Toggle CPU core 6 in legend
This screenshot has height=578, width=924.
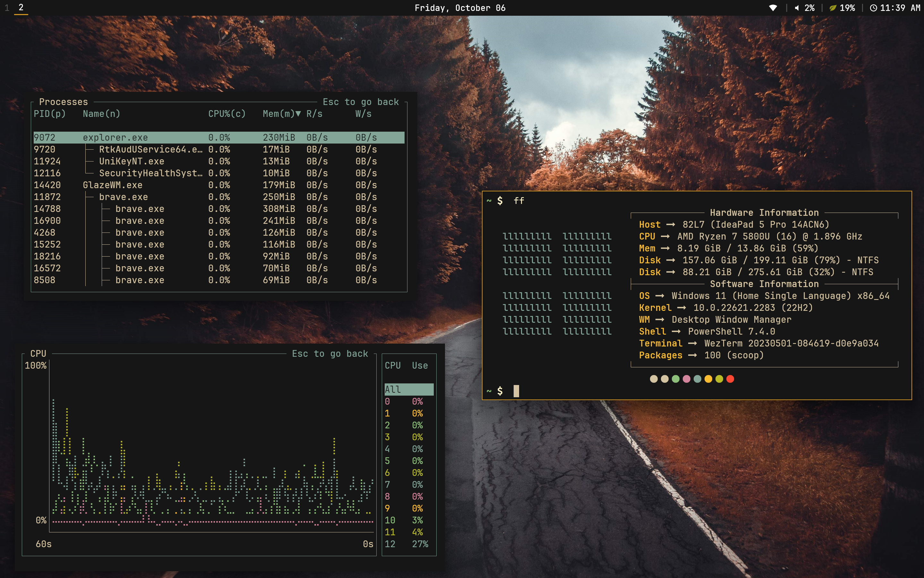point(409,472)
